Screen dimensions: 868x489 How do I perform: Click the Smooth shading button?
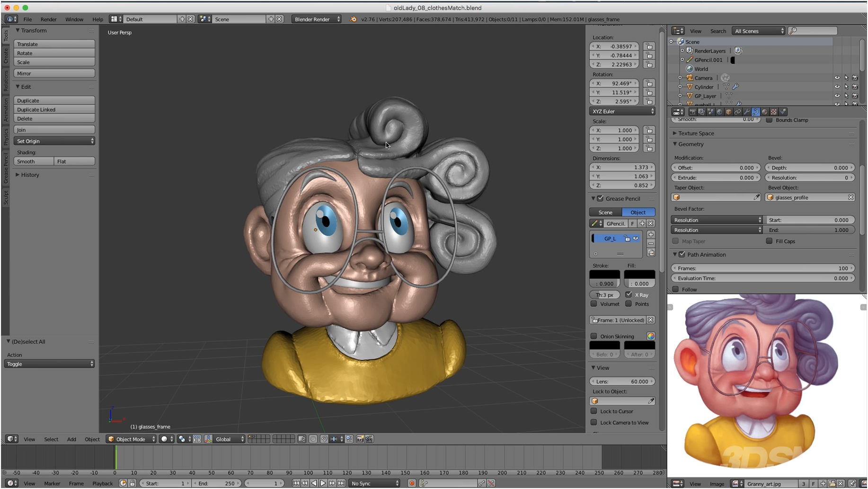(x=34, y=161)
